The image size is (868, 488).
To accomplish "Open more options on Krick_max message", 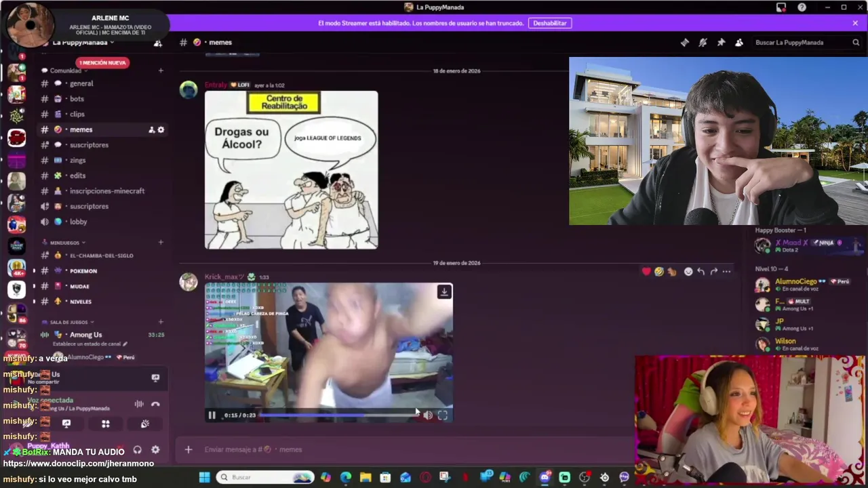I will pos(726,271).
